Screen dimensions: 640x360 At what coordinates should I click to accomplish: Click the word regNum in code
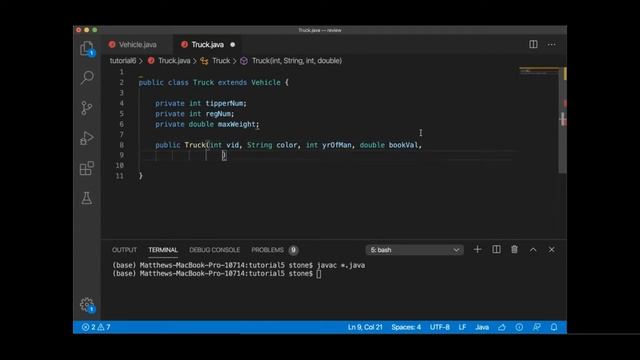pos(218,114)
